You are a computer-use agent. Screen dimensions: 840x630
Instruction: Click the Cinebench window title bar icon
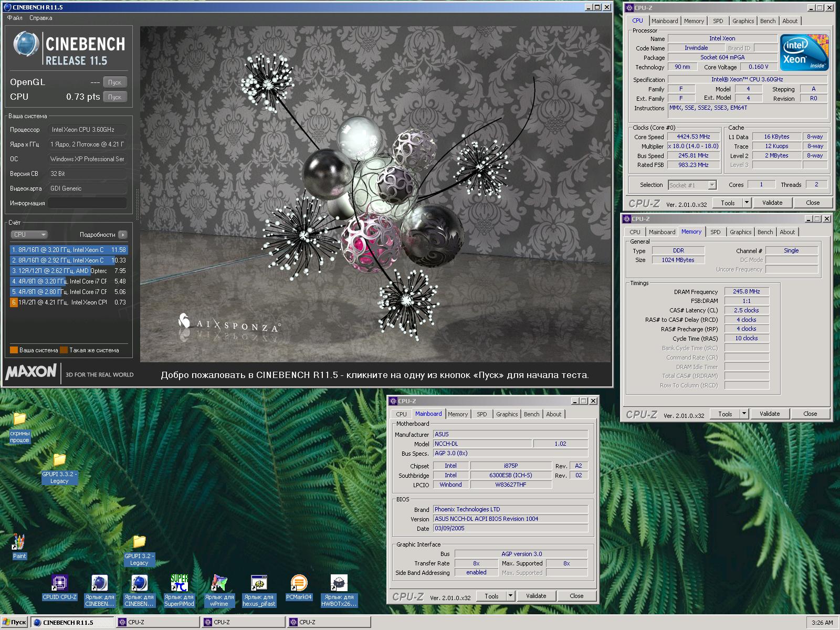coord(7,7)
